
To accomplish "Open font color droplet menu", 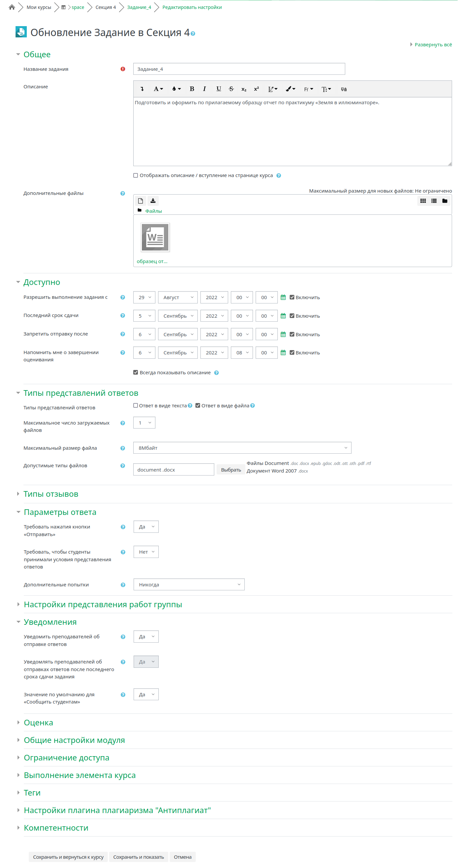I will (177, 89).
